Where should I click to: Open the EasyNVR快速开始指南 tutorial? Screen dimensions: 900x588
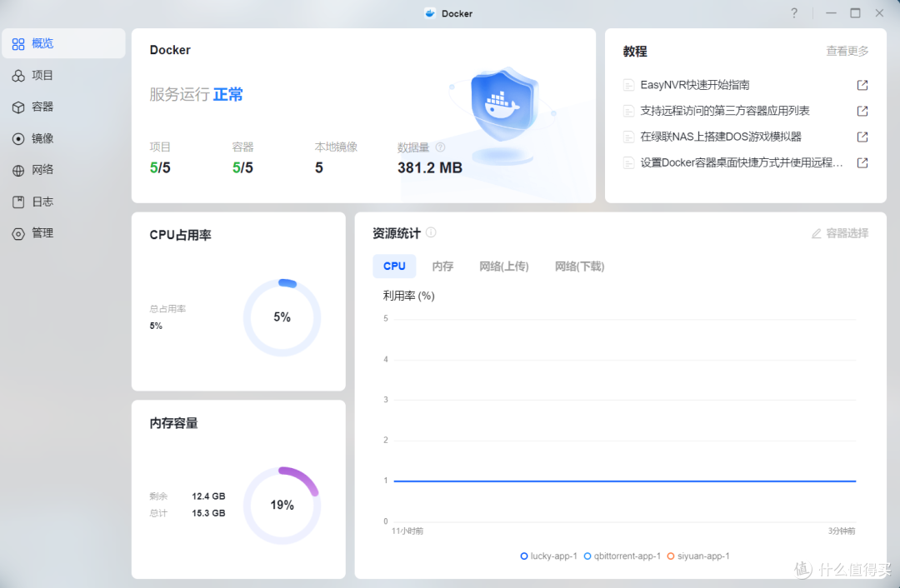tap(694, 85)
